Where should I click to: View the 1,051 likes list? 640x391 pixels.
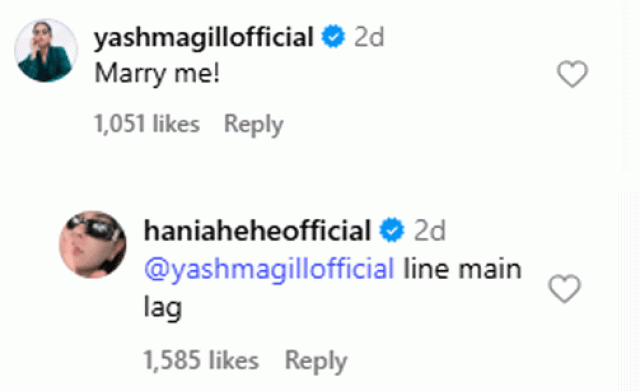(x=147, y=124)
